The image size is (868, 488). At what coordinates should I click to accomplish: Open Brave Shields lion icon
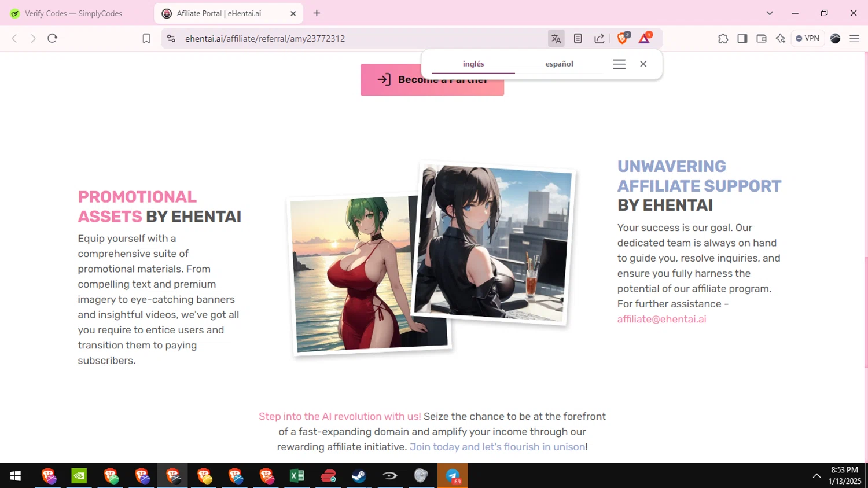(x=623, y=38)
